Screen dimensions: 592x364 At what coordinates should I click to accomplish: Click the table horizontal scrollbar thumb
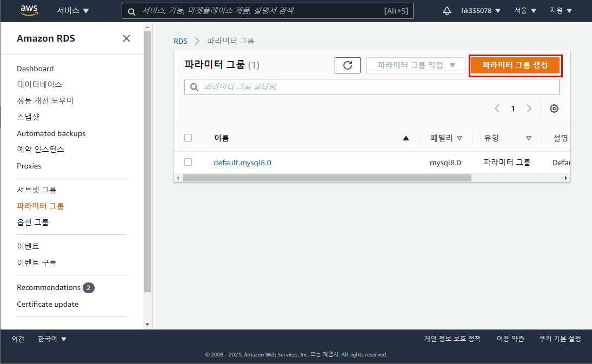pyautogui.click(x=327, y=178)
